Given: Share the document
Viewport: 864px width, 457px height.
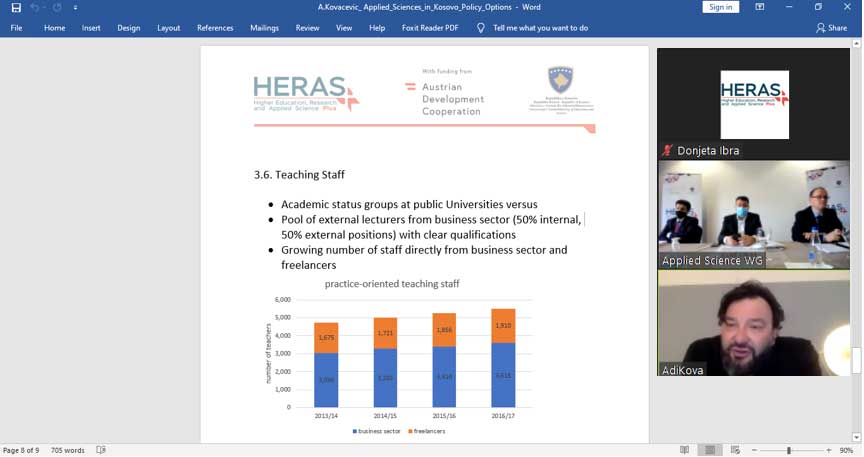Looking at the screenshot, I should pos(832,28).
